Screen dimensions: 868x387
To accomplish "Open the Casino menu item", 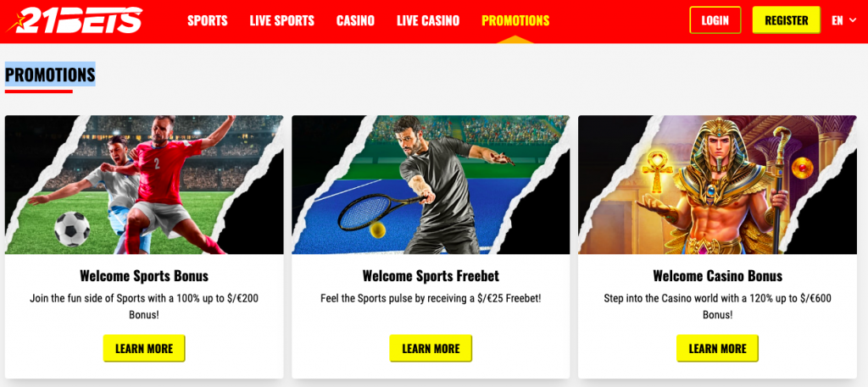I will click(355, 21).
